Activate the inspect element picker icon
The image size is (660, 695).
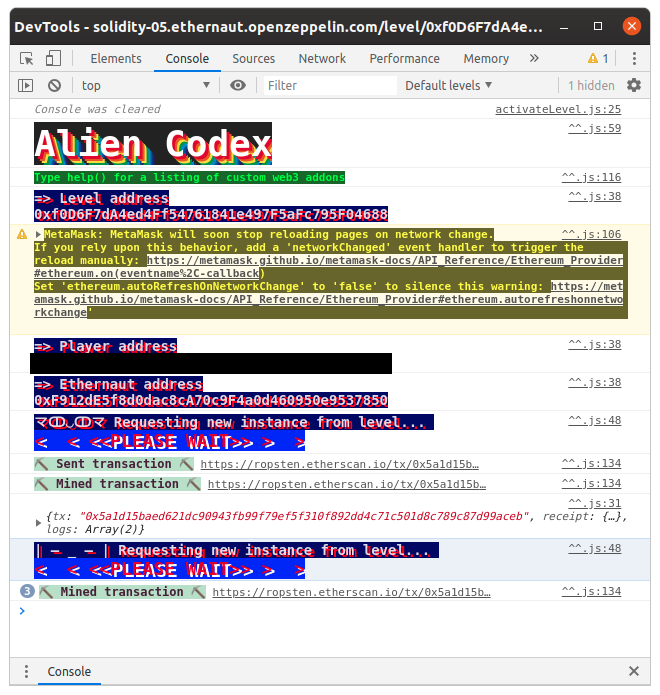coord(27,59)
